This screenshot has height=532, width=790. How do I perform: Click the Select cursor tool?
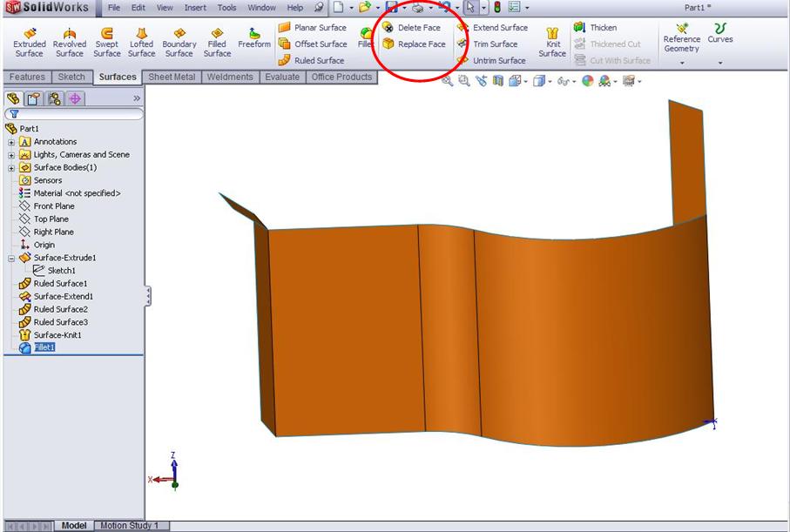tap(470, 7)
